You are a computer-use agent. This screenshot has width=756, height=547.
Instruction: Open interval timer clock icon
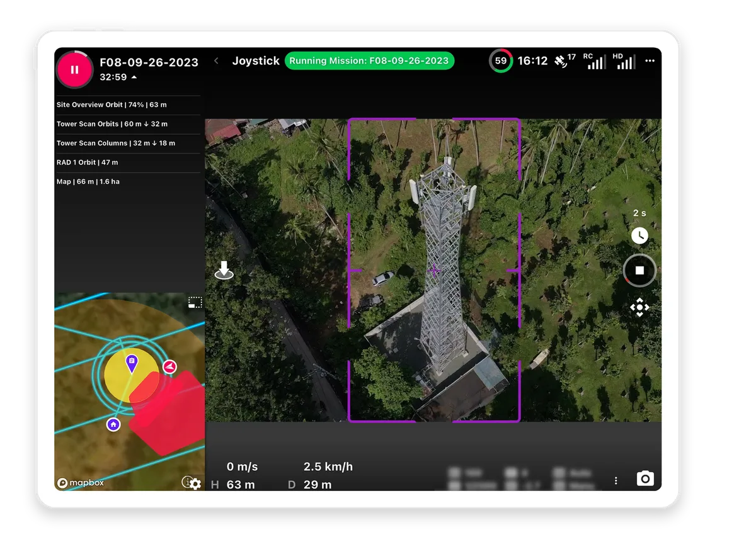click(639, 236)
